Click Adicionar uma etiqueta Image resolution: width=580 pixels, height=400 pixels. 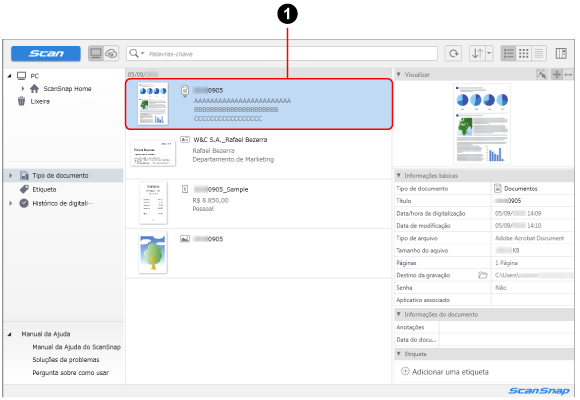coord(445,372)
